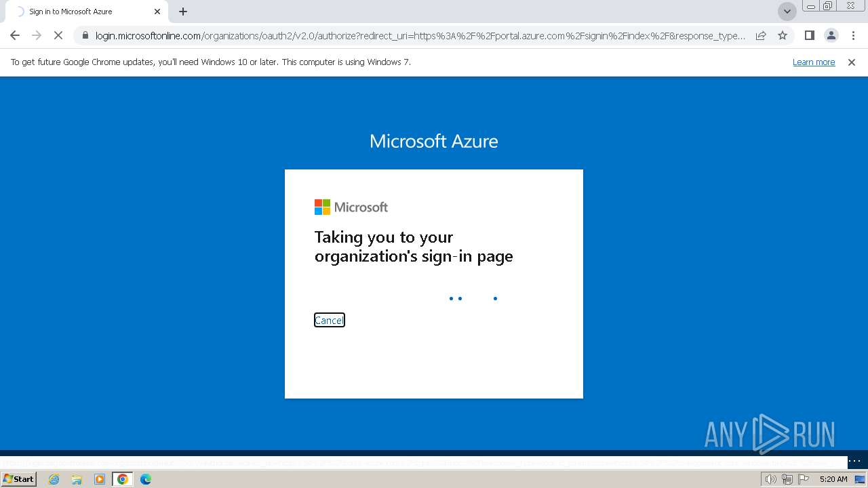Click the clock showing 5:20 AM
The width and height of the screenshot is (868, 488).
(833, 479)
